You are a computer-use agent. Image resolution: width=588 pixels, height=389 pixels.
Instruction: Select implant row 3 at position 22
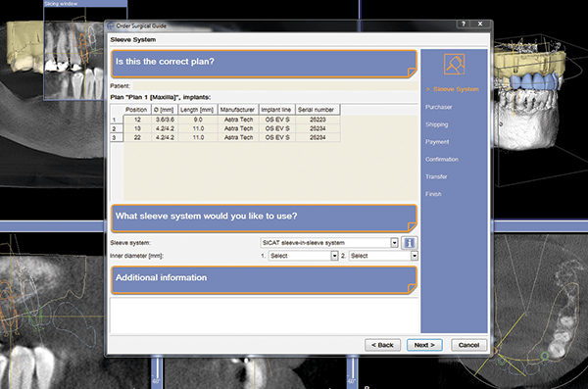point(225,138)
